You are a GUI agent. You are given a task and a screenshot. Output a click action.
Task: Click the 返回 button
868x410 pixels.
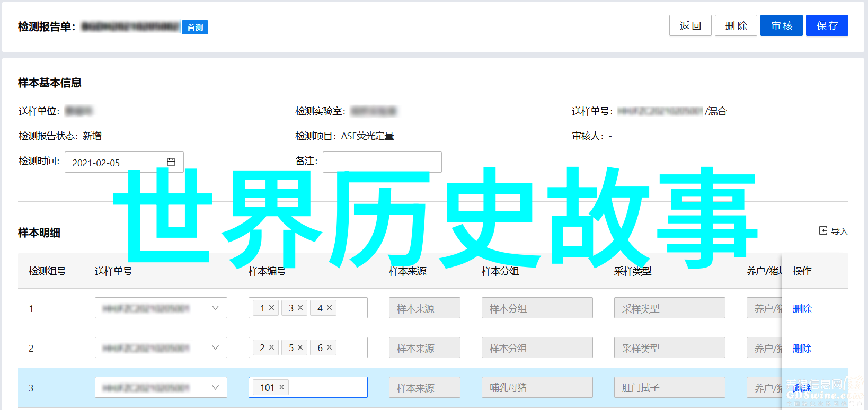pos(690,25)
